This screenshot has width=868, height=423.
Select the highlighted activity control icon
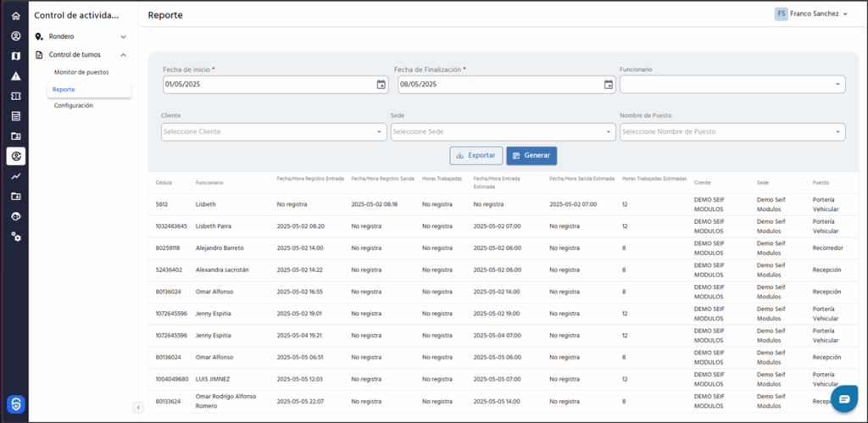[15, 157]
